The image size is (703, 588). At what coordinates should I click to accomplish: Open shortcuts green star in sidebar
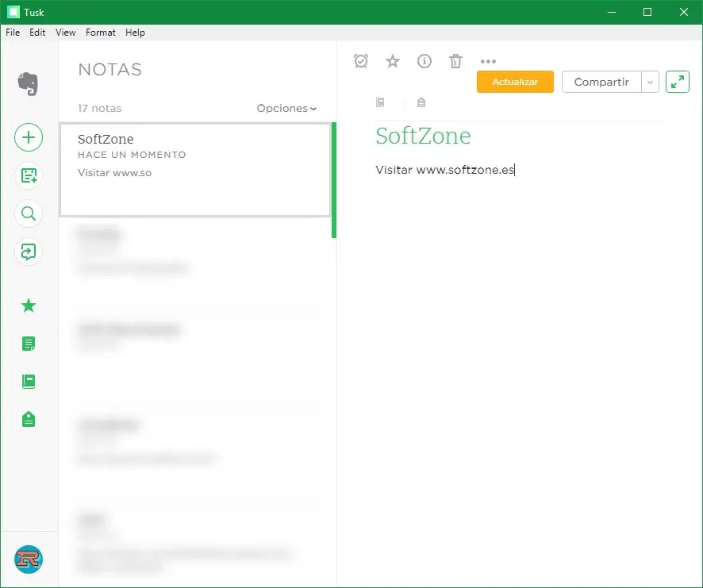click(x=29, y=306)
